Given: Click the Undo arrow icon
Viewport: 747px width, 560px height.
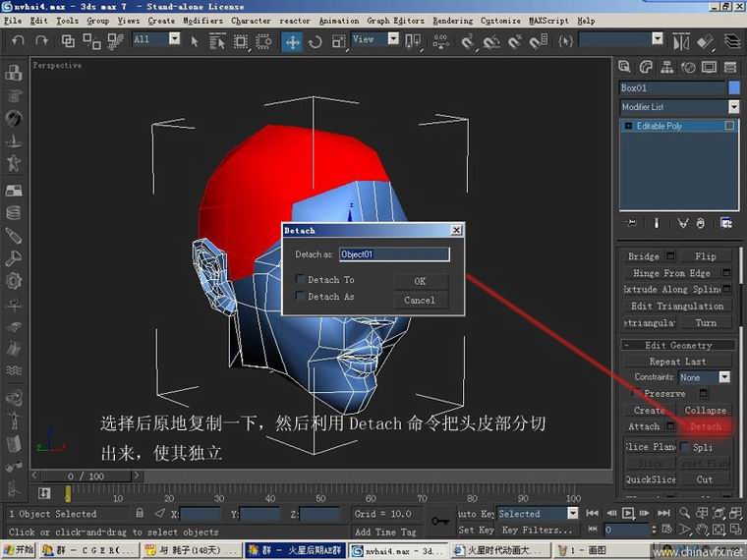Looking at the screenshot, I should tap(18, 41).
